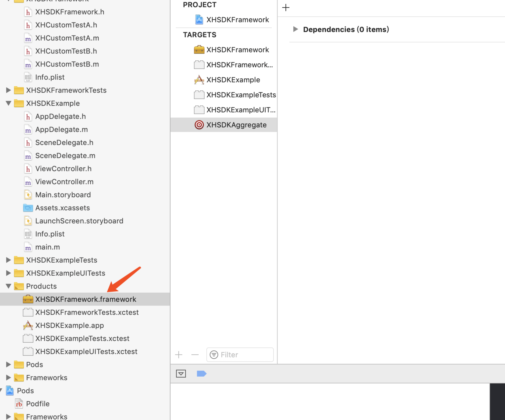Screen dimensions: 505x420
Task: Toggle the debug area show/hide control
Action: tap(181, 374)
